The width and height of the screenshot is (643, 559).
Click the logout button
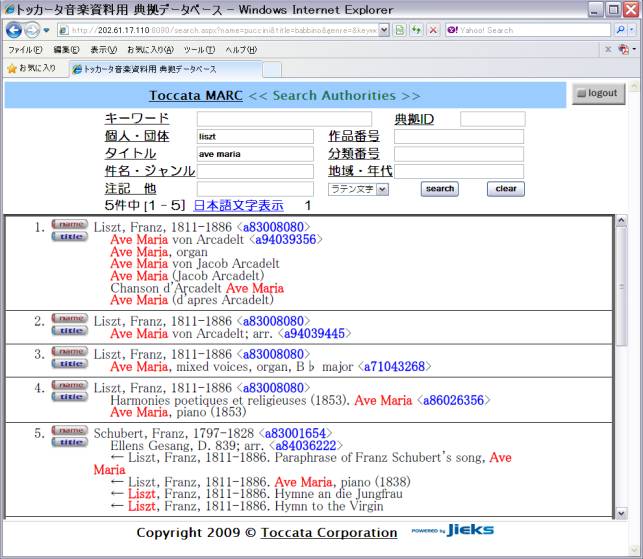click(x=598, y=94)
